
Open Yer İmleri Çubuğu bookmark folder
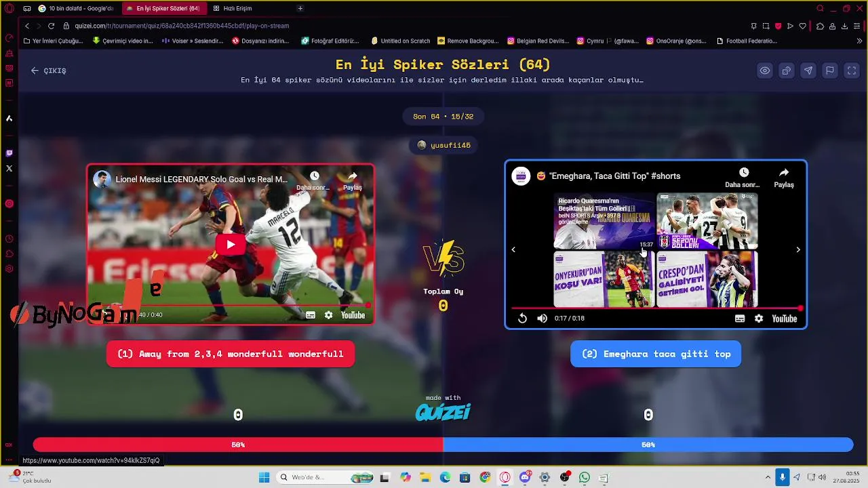[53, 41]
